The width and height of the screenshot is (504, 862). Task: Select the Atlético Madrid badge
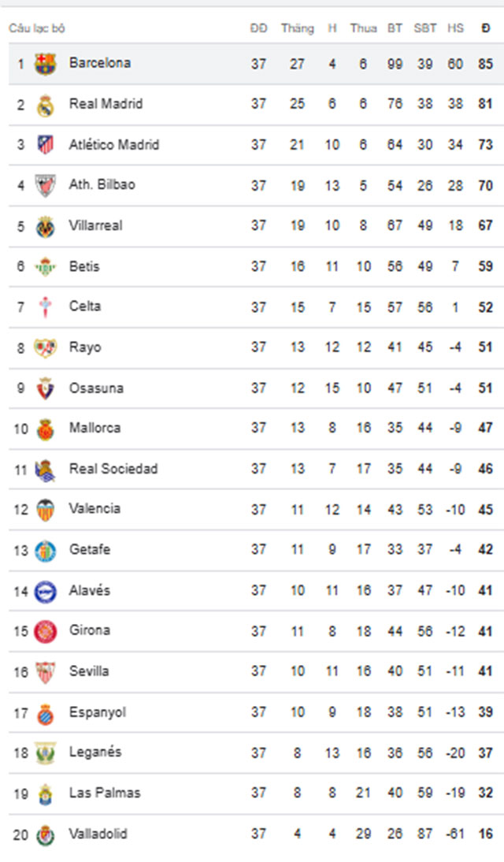click(x=45, y=145)
